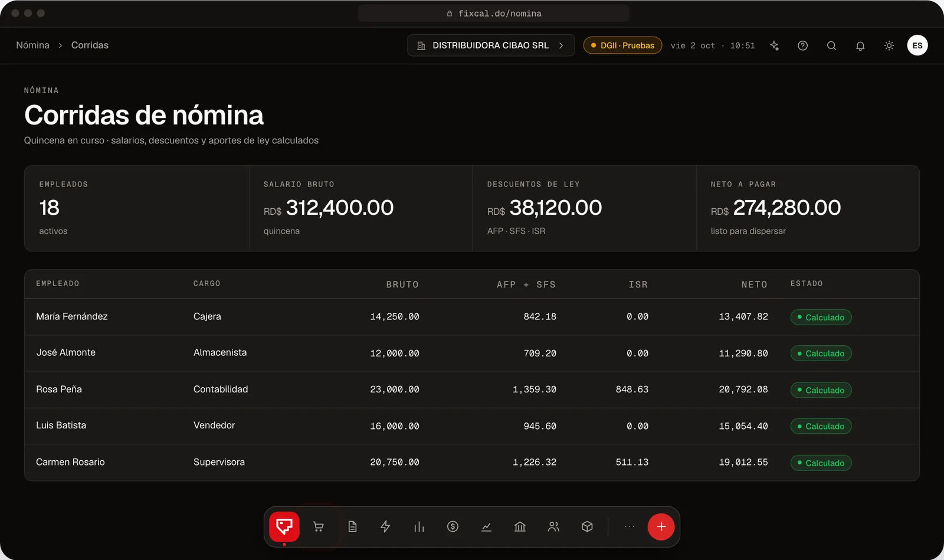The width and height of the screenshot is (944, 560).
Task: Open the box inventory icon in dock
Action: 587,526
